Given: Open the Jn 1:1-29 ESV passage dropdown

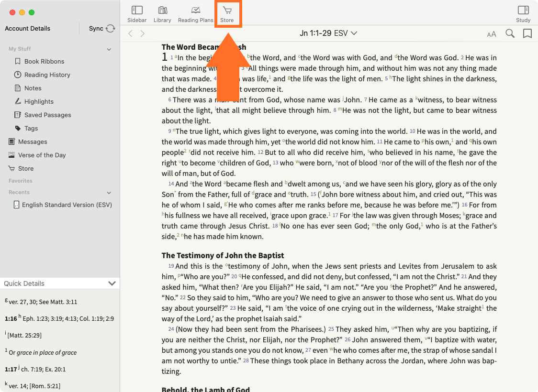Looking at the screenshot, I should (328, 33).
